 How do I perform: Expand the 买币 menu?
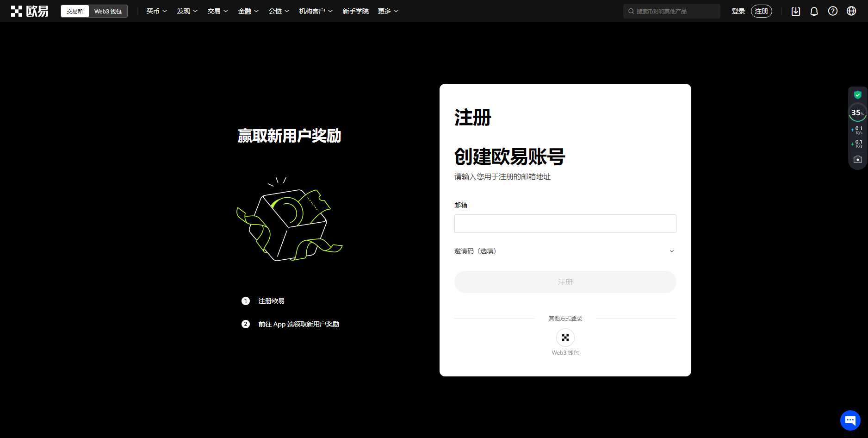coord(157,11)
